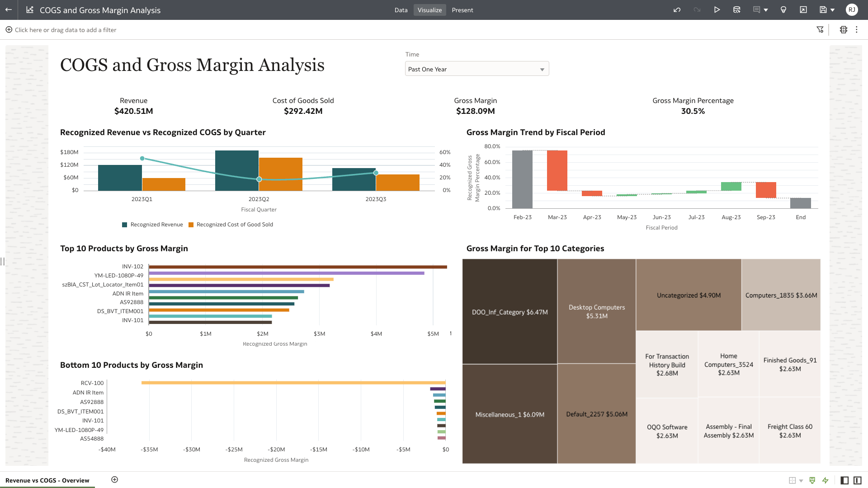The image size is (868, 488).
Task: Switch to the Data tab
Action: coord(401,10)
